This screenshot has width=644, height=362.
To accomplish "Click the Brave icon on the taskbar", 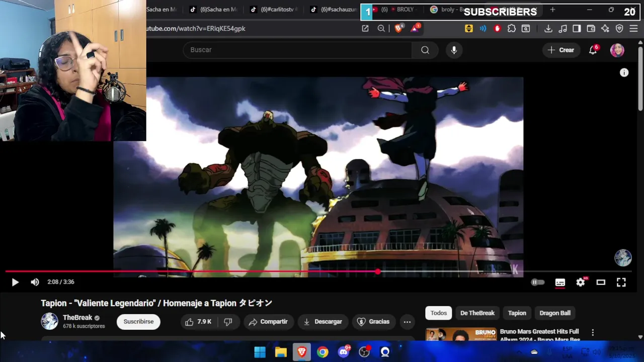I will (302, 352).
